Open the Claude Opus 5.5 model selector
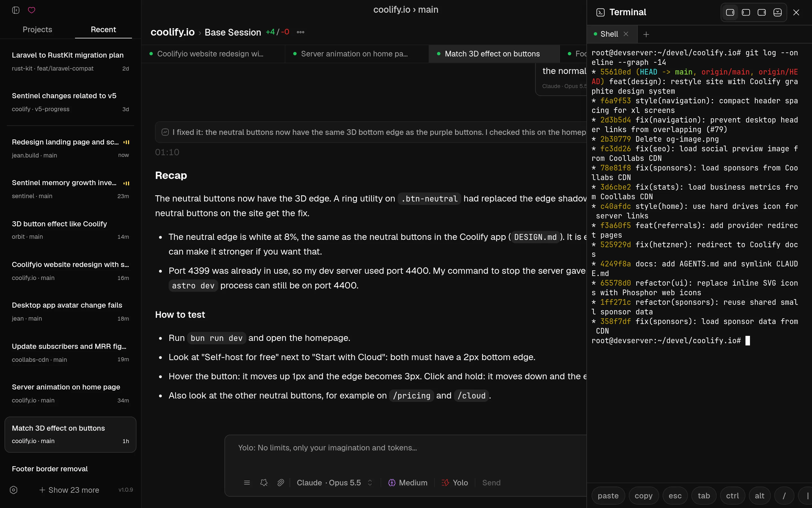The width and height of the screenshot is (812, 508). [x=335, y=483]
